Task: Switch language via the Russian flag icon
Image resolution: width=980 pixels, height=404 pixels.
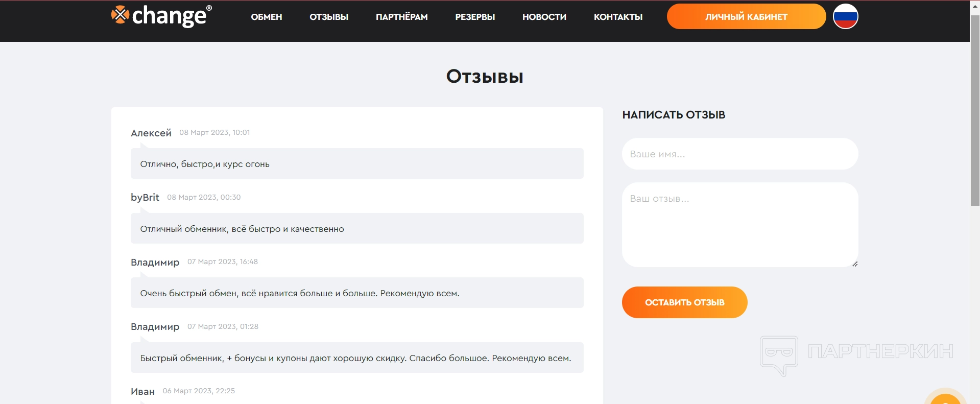Action: point(845,16)
